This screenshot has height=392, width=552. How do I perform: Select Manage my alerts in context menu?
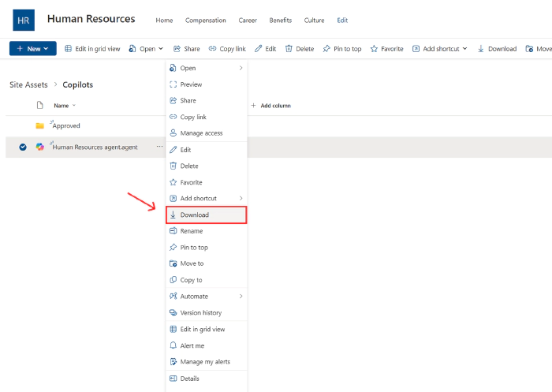207,362
